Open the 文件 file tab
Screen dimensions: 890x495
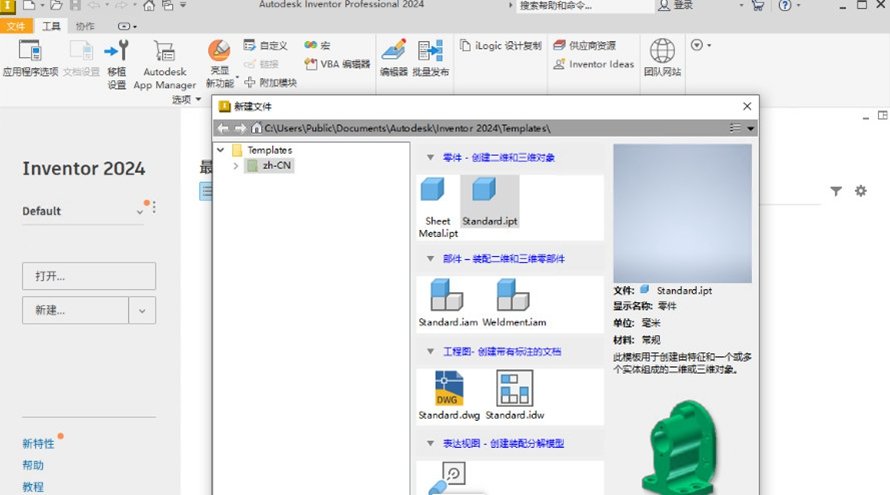pos(16,26)
